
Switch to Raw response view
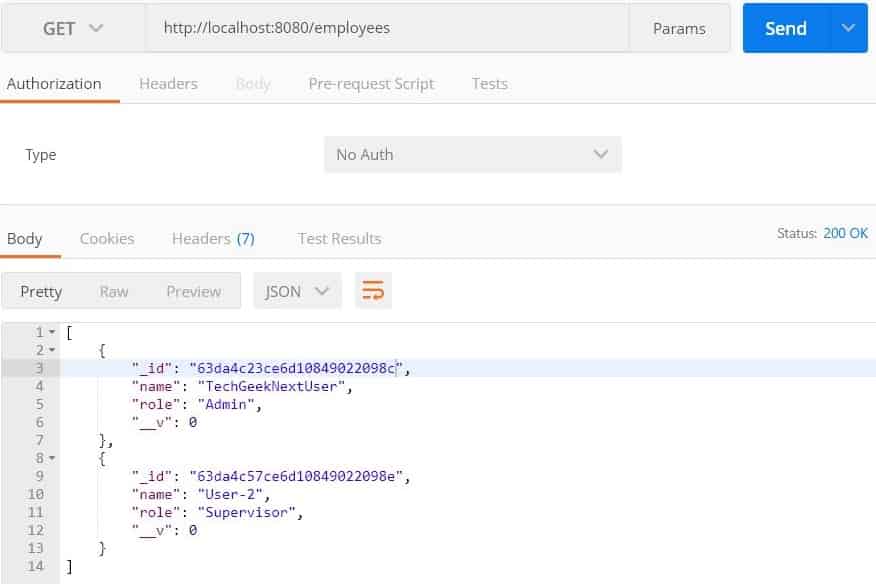click(113, 291)
